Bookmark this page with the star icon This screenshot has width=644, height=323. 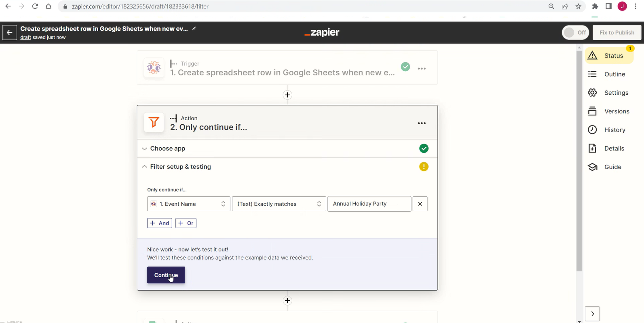[579, 6]
